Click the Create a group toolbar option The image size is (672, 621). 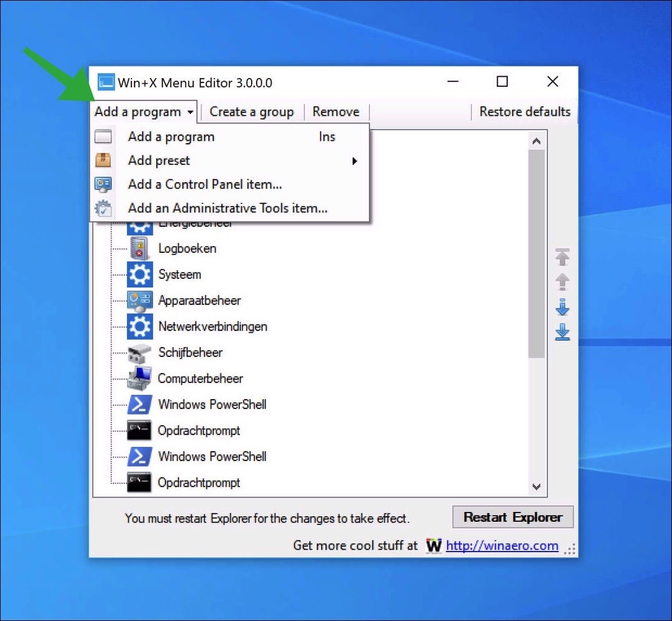click(x=252, y=112)
